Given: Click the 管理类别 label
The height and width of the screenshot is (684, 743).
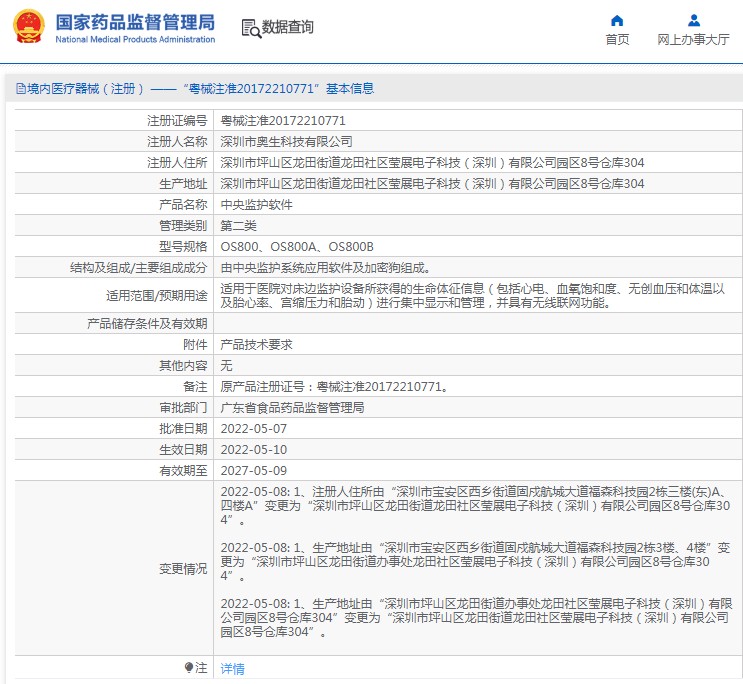Looking at the screenshot, I should pos(183,226).
